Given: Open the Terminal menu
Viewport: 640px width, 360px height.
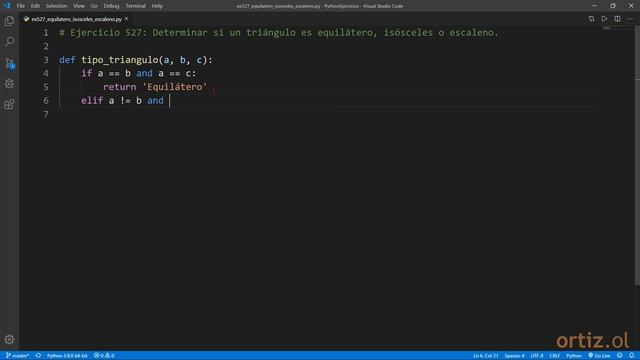Looking at the screenshot, I should coord(135,6).
